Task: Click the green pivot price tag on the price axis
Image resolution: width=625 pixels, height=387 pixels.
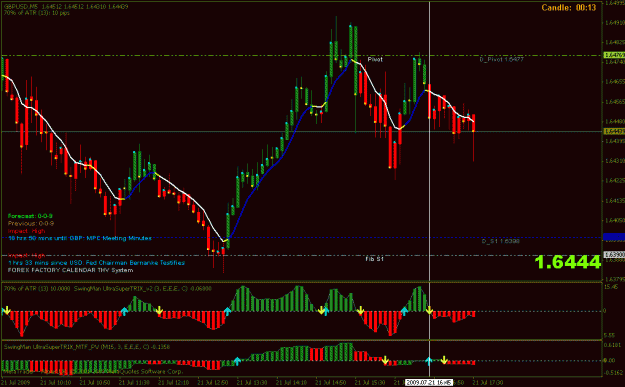Action: [614, 55]
